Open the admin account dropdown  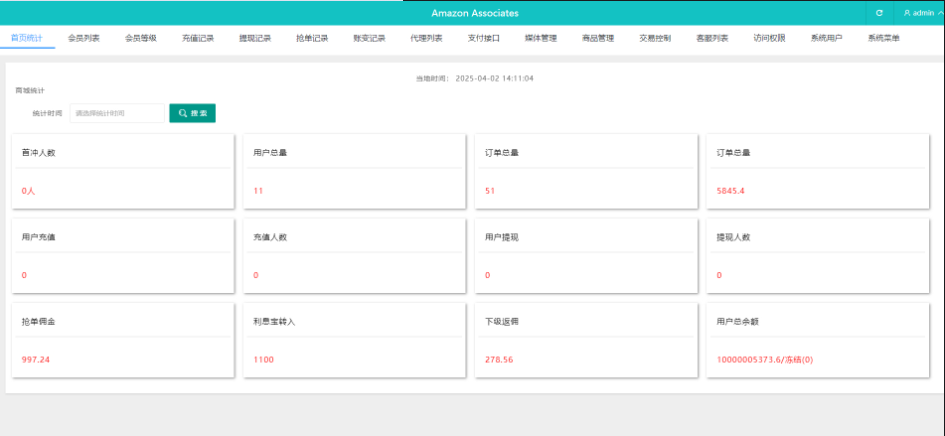pos(923,13)
